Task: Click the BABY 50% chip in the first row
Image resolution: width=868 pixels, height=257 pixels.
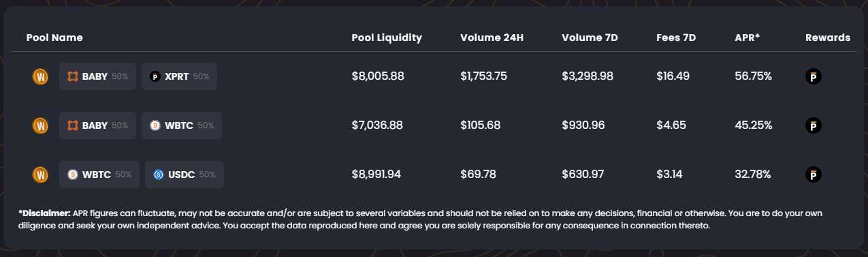Action: [x=97, y=76]
